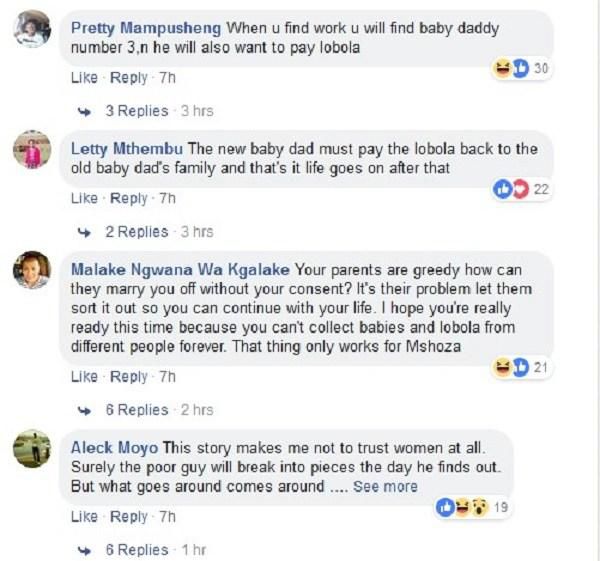Show 6 Replies under Malake's comment
Image resolution: width=600 pixels, height=561 pixels.
click(137, 410)
